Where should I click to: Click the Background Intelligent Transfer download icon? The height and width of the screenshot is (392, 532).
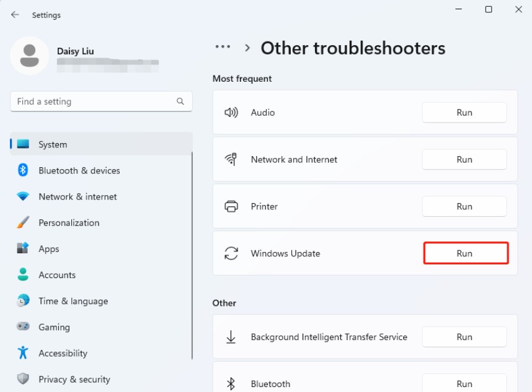pos(231,337)
